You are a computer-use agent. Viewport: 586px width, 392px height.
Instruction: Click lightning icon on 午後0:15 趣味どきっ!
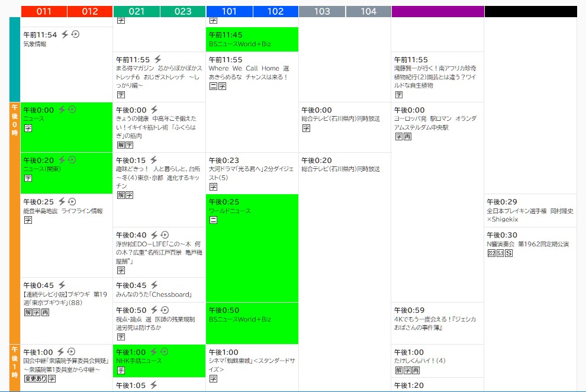coord(153,160)
